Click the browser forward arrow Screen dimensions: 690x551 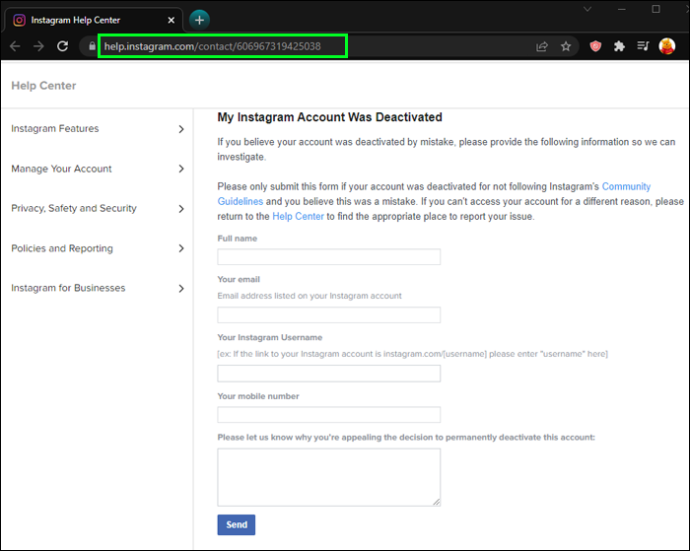[39, 46]
